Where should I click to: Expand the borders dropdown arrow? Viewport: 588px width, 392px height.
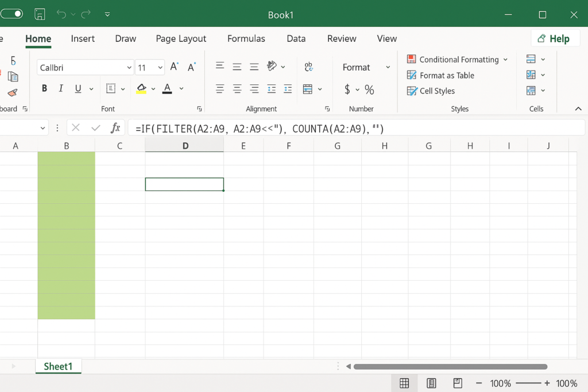(x=123, y=89)
